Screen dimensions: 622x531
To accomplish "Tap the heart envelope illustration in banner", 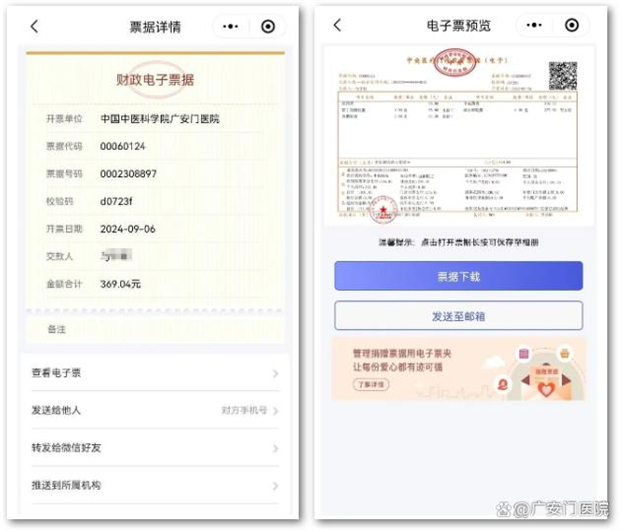I will [x=546, y=381].
